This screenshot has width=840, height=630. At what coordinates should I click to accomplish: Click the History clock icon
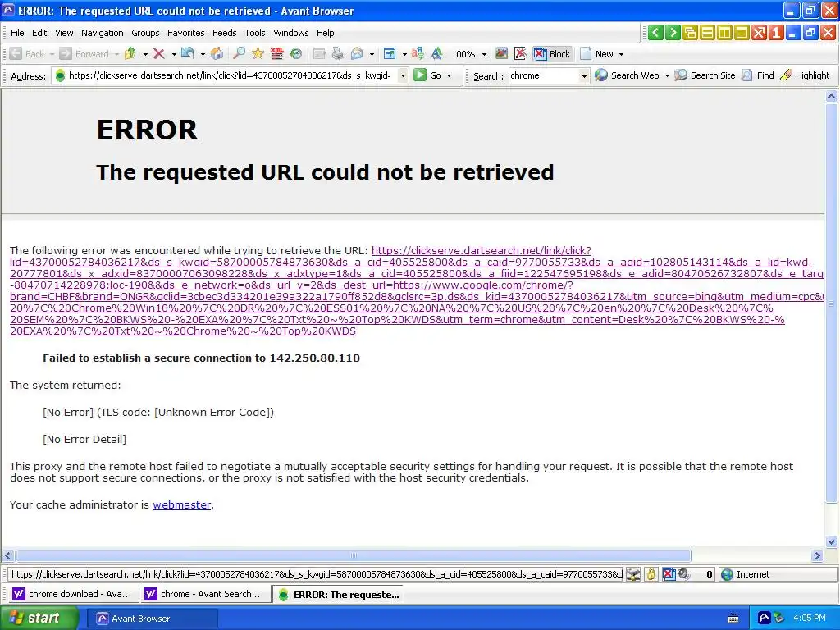[x=295, y=53]
